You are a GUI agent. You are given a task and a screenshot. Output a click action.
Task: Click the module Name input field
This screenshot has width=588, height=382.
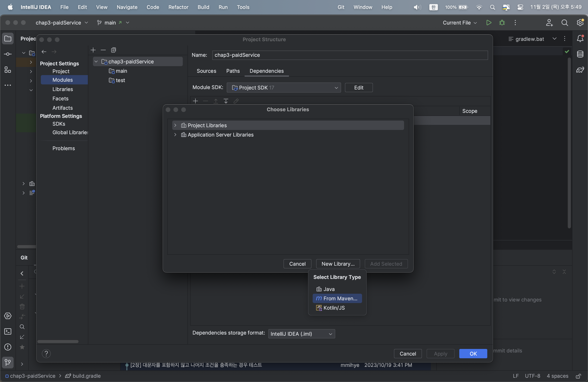tap(350, 55)
